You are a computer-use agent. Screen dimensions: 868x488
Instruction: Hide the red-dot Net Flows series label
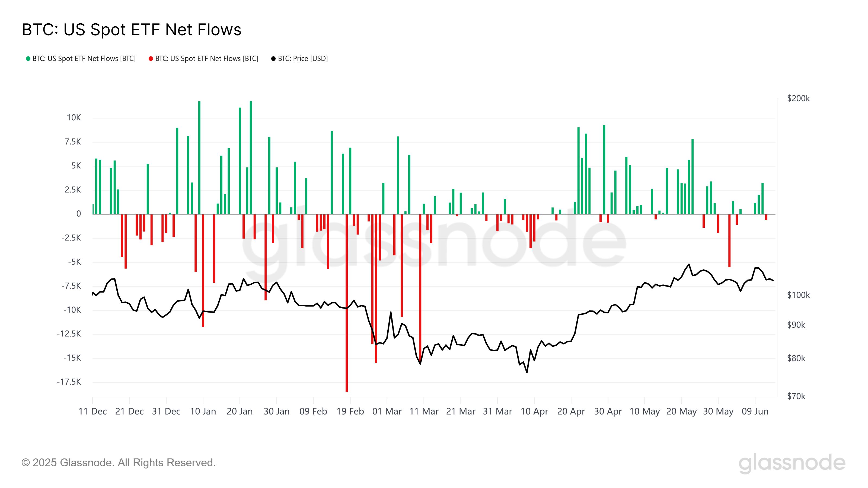click(206, 59)
